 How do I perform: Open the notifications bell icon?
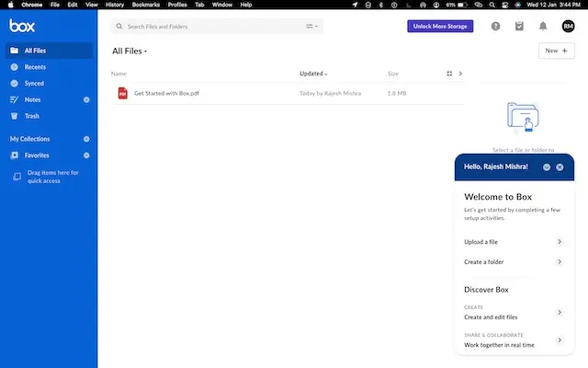point(543,27)
